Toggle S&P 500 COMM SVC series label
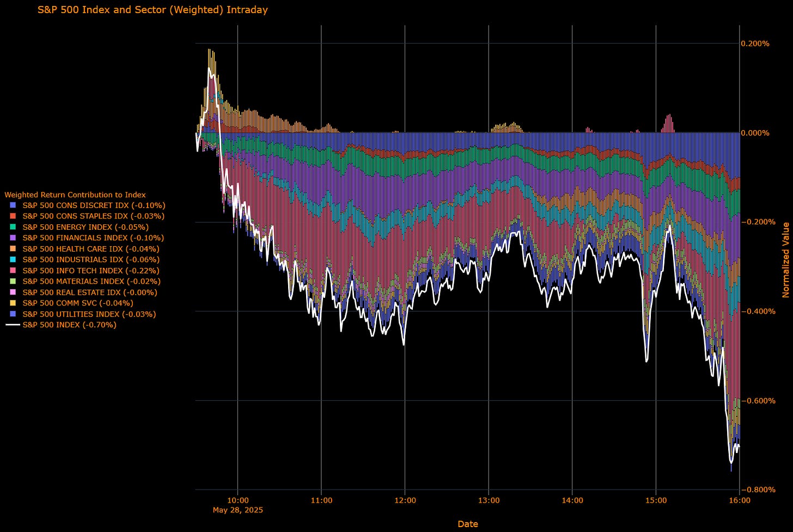The image size is (793, 532). [x=78, y=303]
